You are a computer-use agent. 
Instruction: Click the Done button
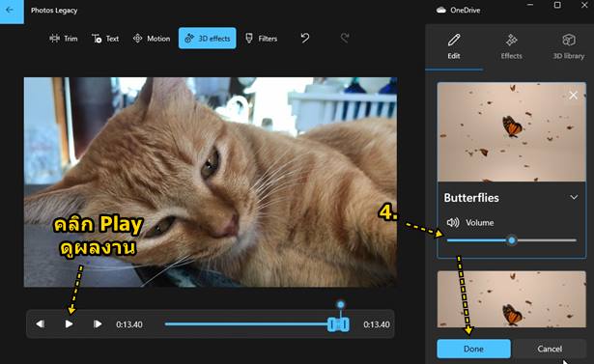click(x=473, y=349)
